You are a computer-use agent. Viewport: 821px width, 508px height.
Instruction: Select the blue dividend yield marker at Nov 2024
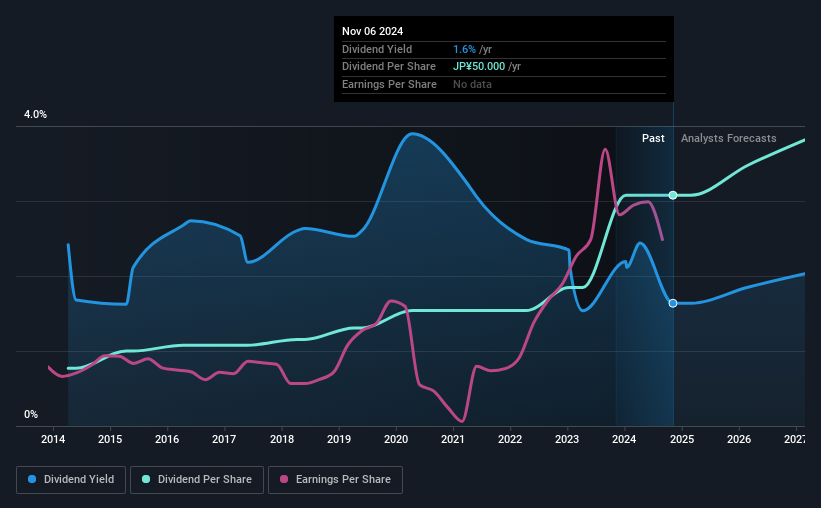tap(673, 303)
